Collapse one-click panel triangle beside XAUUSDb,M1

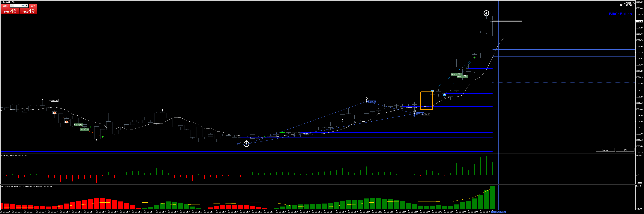pyautogui.click(x=2, y=2)
